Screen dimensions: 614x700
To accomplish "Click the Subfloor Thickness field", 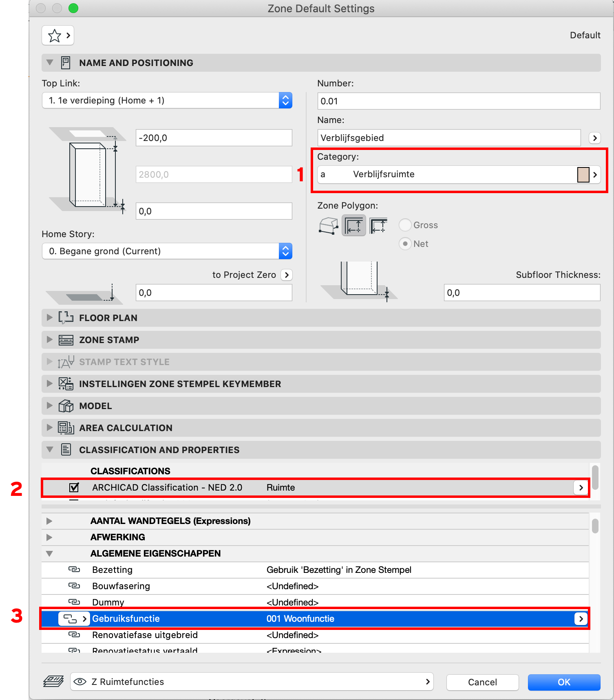I will pyautogui.click(x=522, y=293).
